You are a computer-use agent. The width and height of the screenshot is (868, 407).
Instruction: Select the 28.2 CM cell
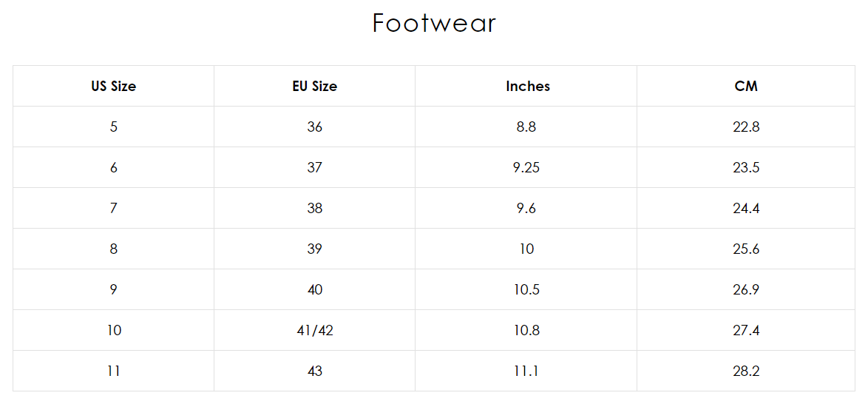746,371
